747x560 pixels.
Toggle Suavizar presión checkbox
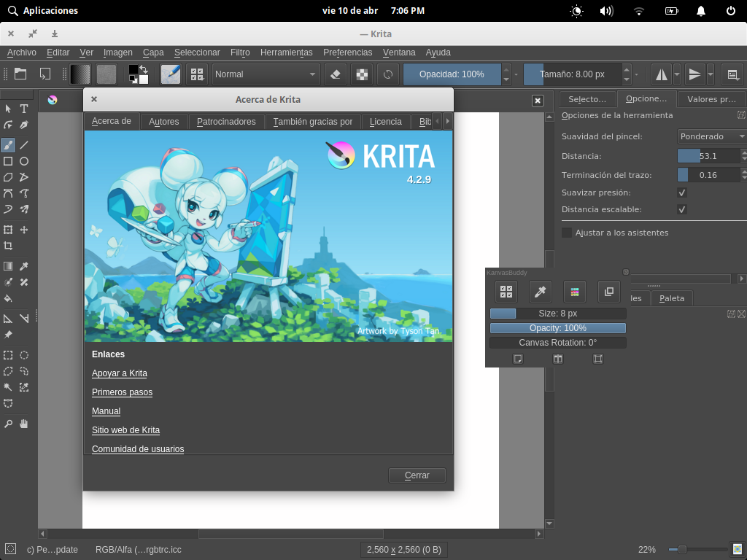click(x=682, y=192)
